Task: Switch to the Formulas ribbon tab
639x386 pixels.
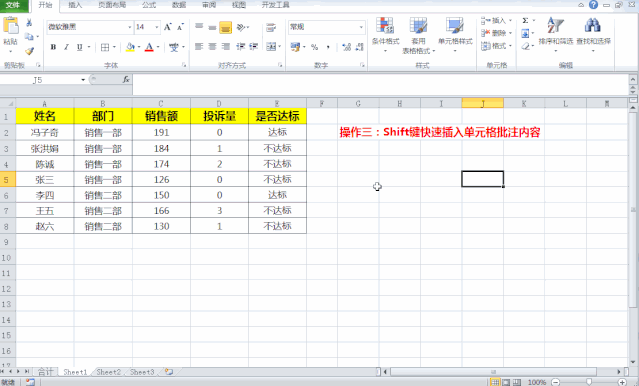Action: tap(149, 5)
